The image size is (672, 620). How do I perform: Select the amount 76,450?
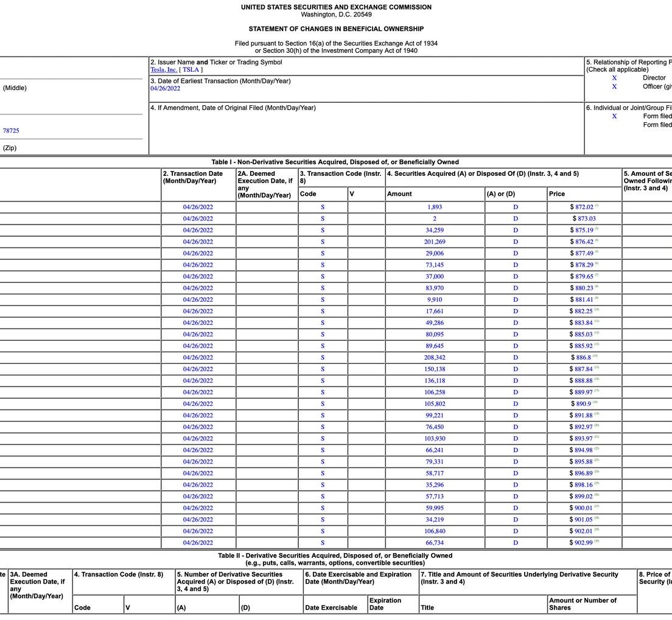pos(435,427)
